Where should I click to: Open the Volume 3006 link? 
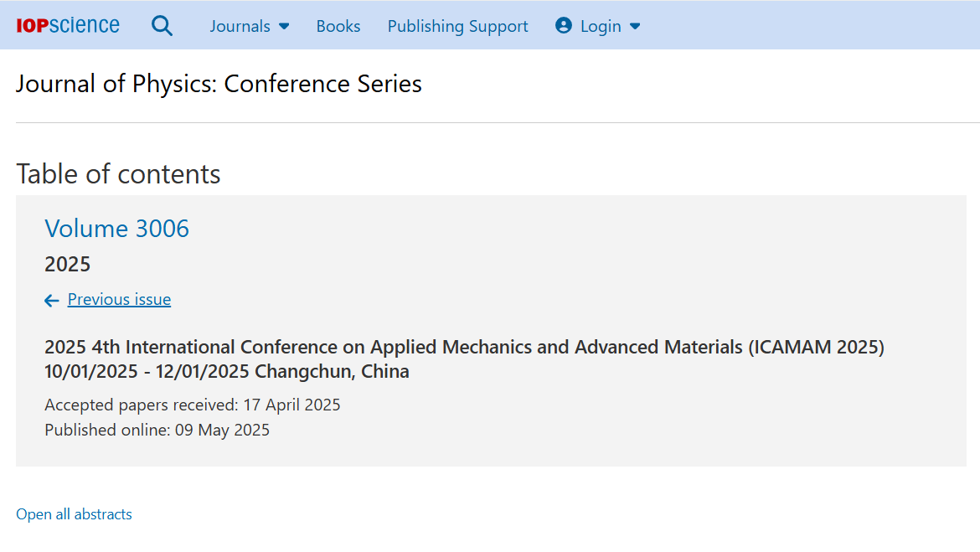(117, 229)
